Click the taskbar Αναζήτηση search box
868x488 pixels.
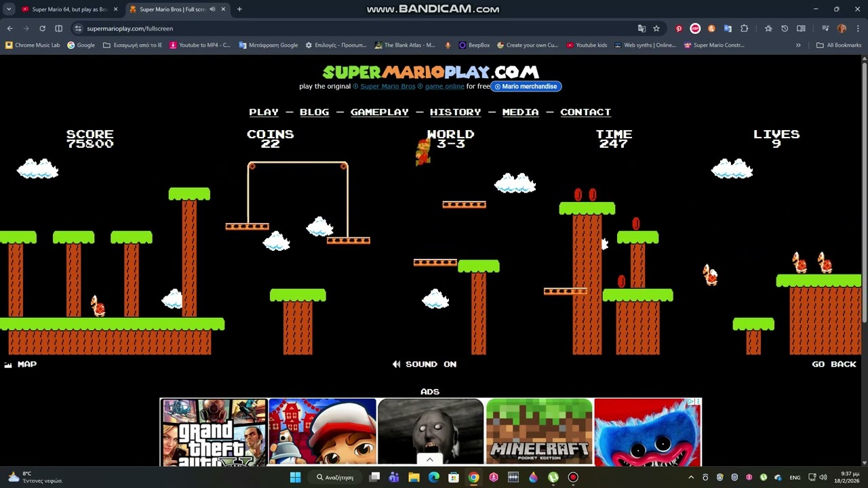point(335,477)
